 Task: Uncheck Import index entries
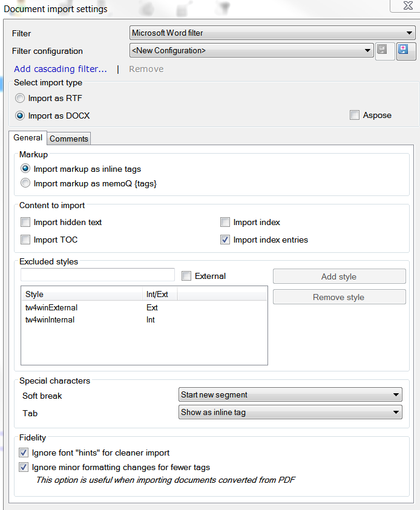point(225,240)
